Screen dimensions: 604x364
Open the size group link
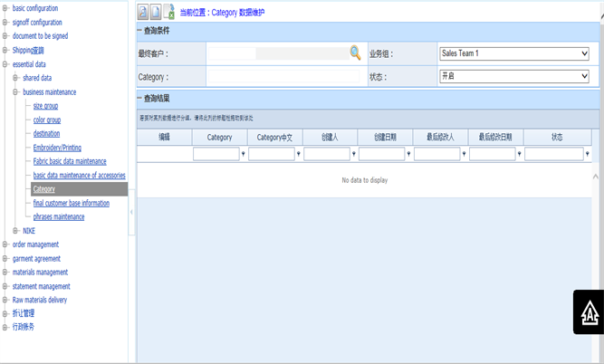[45, 106]
